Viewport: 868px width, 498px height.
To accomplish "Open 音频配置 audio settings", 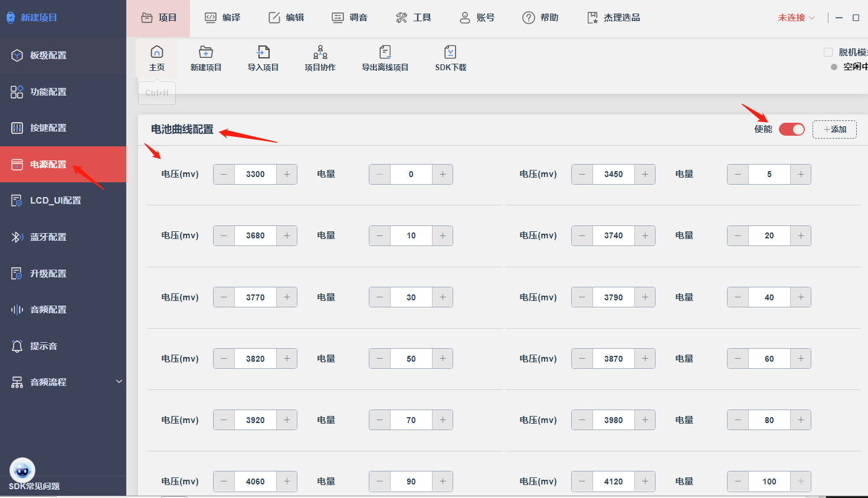I will (63, 310).
